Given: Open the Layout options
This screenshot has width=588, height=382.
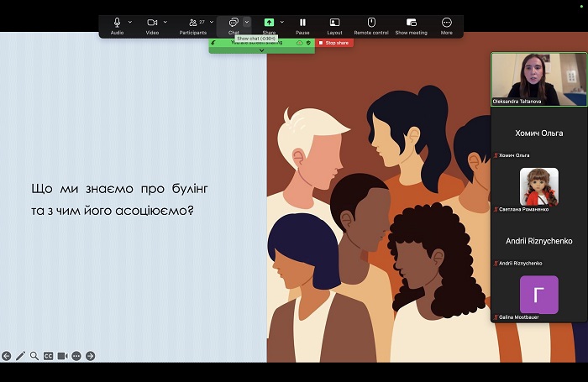Looking at the screenshot, I should [x=334, y=23].
